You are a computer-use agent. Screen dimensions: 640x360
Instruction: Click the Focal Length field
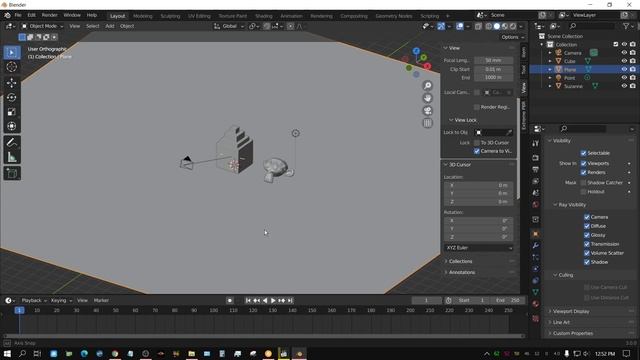click(x=493, y=60)
